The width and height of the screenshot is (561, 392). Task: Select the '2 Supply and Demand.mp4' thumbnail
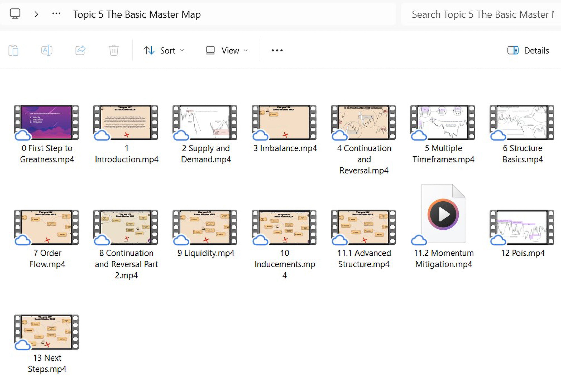pos(205,122)
